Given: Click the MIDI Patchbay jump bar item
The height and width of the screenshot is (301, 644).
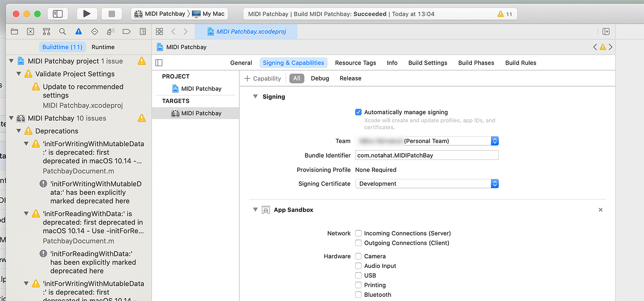Looking at the screenshot, I should 182,47.
